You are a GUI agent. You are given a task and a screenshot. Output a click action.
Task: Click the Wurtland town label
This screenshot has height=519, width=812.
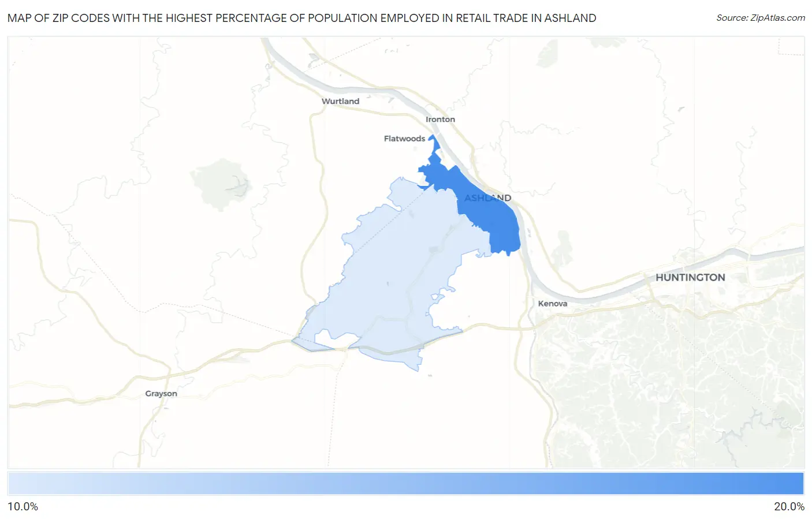tap(340, 101)
